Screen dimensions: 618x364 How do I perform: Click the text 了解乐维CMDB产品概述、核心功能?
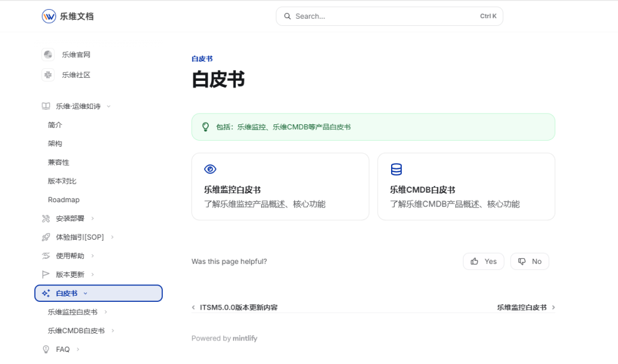455,204
